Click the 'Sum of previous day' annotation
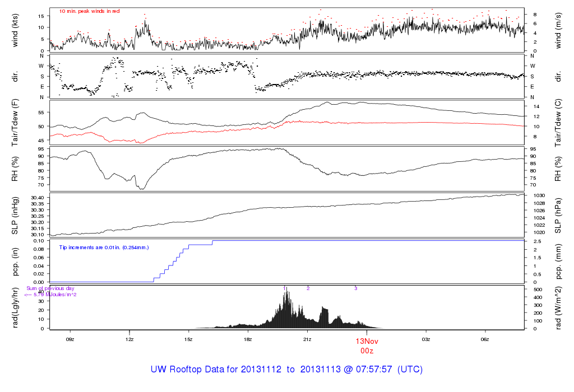Image resolution: width=574 pixels, height=392 pixels. pyautogui.click(x=50, y=288)
